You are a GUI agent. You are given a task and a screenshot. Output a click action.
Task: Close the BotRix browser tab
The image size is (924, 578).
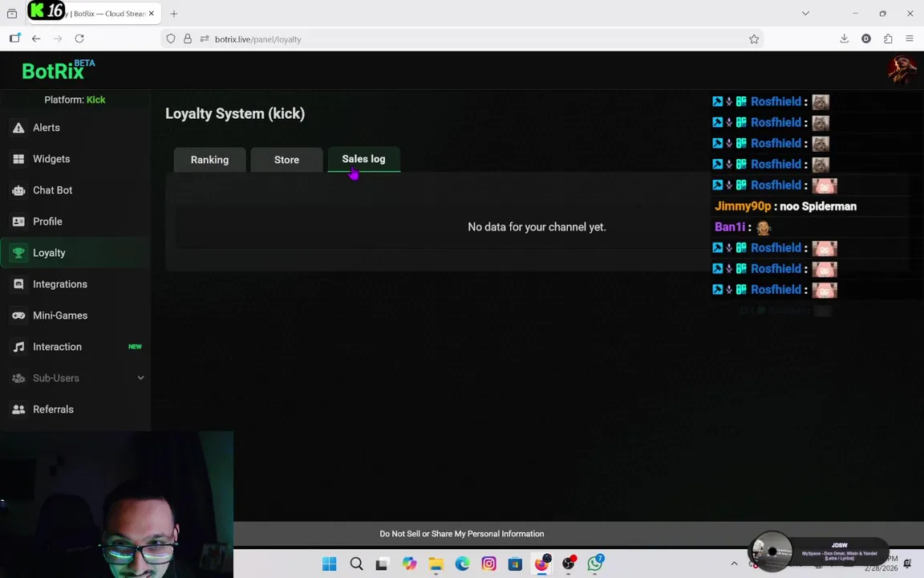coord(152,13)
